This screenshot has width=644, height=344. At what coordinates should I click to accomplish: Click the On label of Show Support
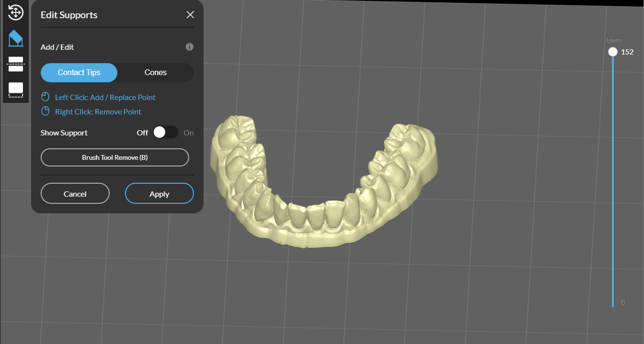[x=189, y=133]
